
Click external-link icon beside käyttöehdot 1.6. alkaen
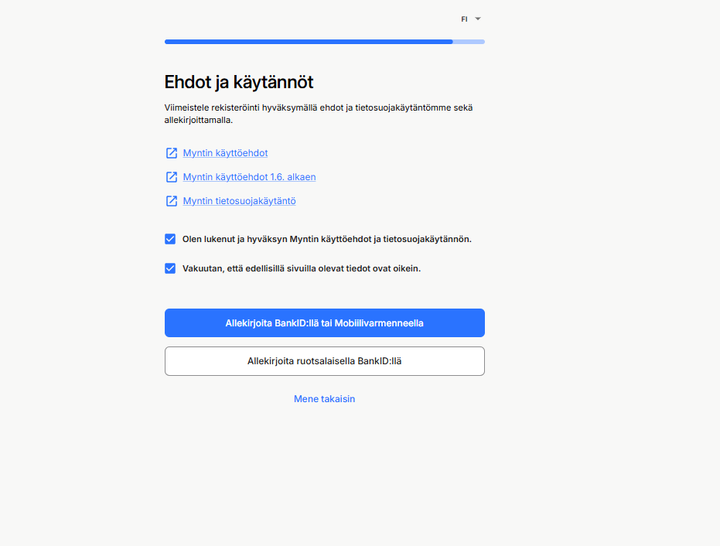(x=171, y=177)
